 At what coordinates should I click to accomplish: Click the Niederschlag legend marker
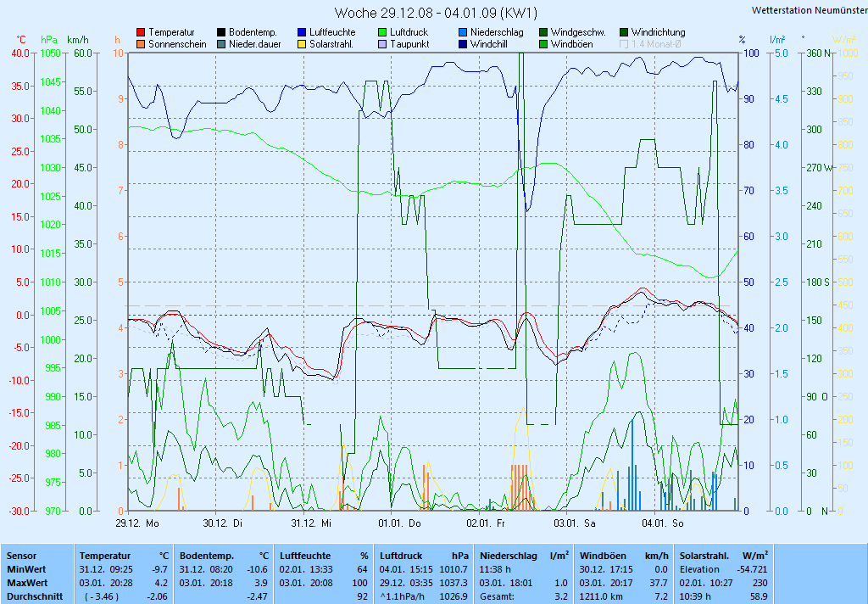point(463,32)
